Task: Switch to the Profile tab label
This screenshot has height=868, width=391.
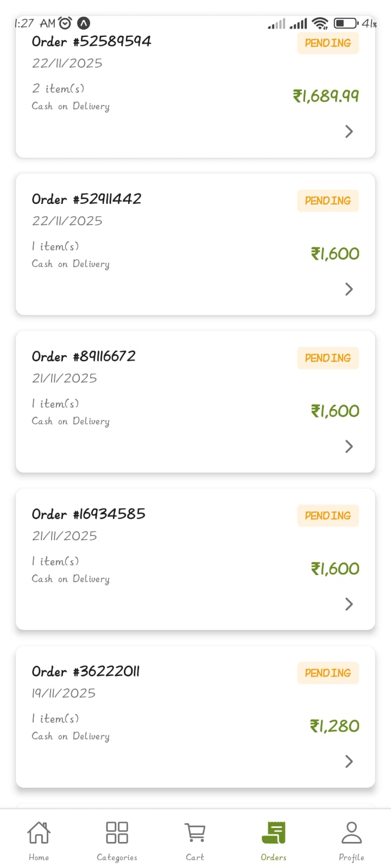Action: [351, 857]
